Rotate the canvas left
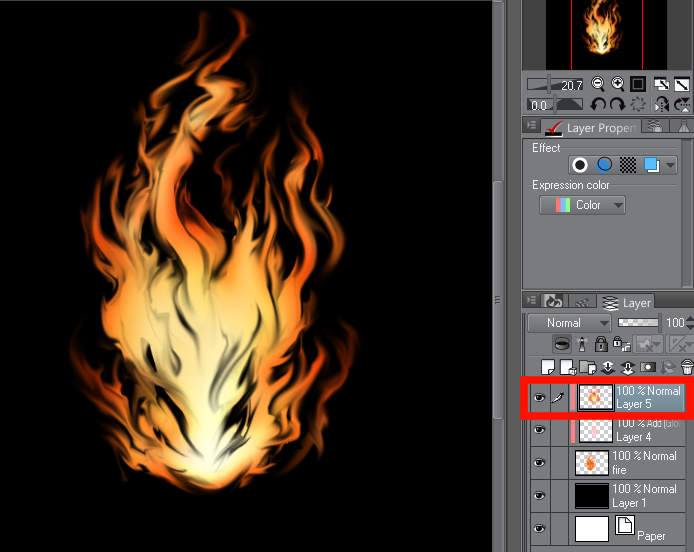694x552 pixels. (598, 104)
